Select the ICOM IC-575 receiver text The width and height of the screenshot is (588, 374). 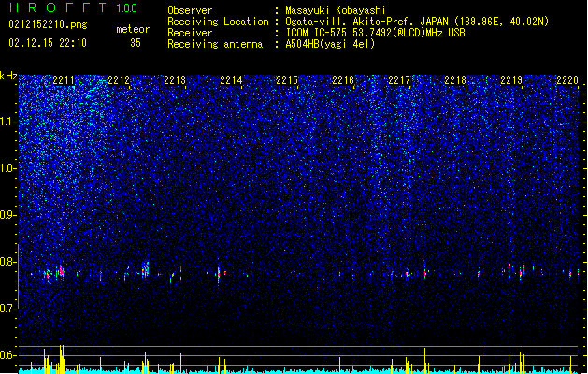click(376, 33)
